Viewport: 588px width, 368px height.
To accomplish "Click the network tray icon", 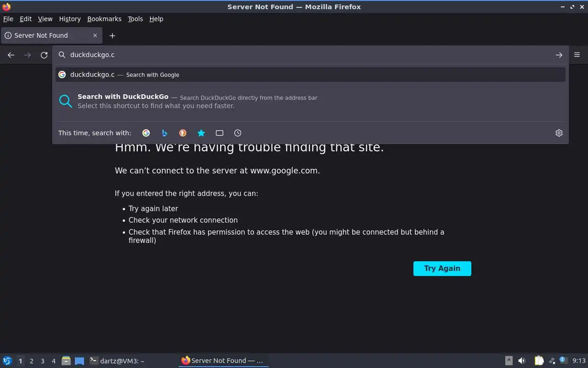I will click(552, 361).
